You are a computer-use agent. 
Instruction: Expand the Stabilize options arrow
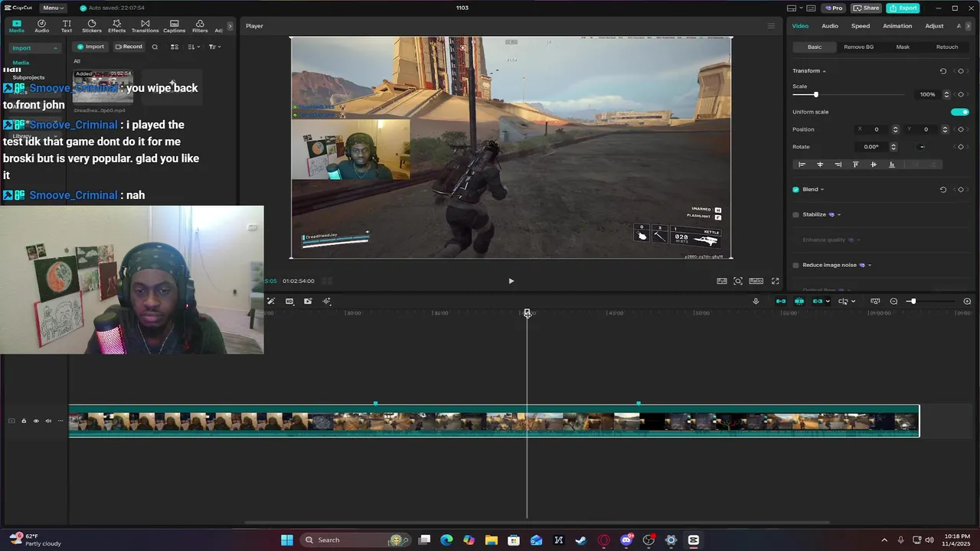coord(839,215)
